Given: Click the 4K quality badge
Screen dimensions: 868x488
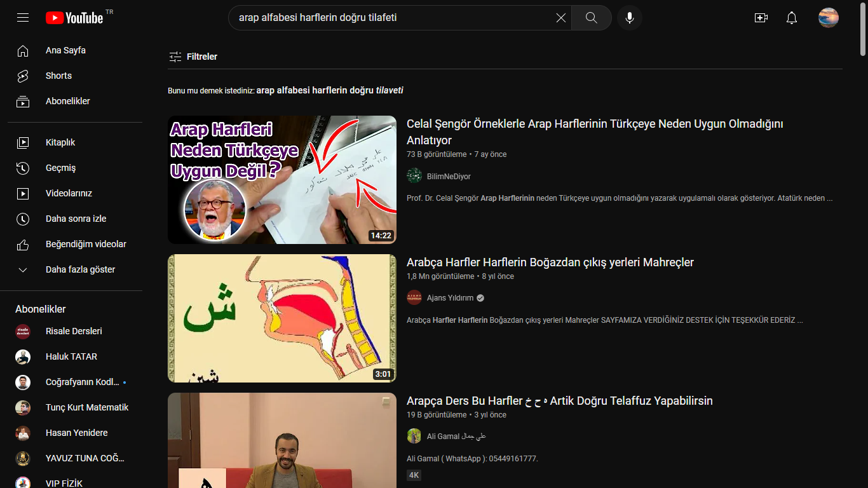Looking at the screenshot, I should [x=414, y=475].
